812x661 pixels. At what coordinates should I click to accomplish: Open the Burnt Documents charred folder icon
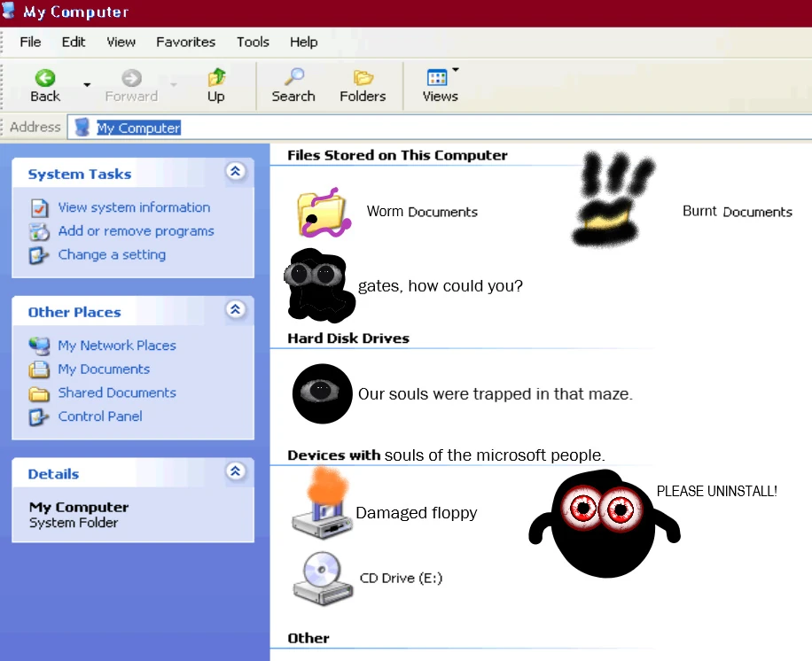click(613, 199)
